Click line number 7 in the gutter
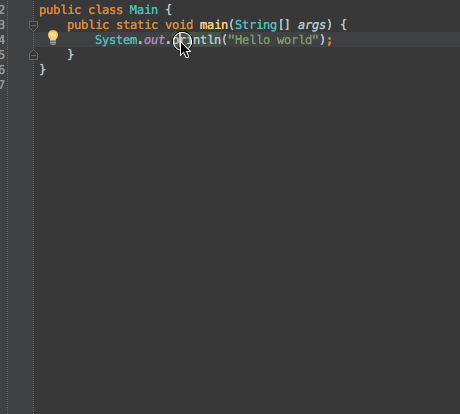This screenshot has height=414, width=460. click(2, 85)
